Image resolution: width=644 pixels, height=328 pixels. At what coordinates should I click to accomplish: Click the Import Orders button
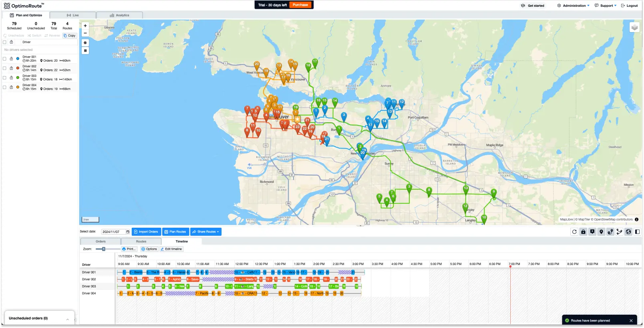tap(146, 232)
